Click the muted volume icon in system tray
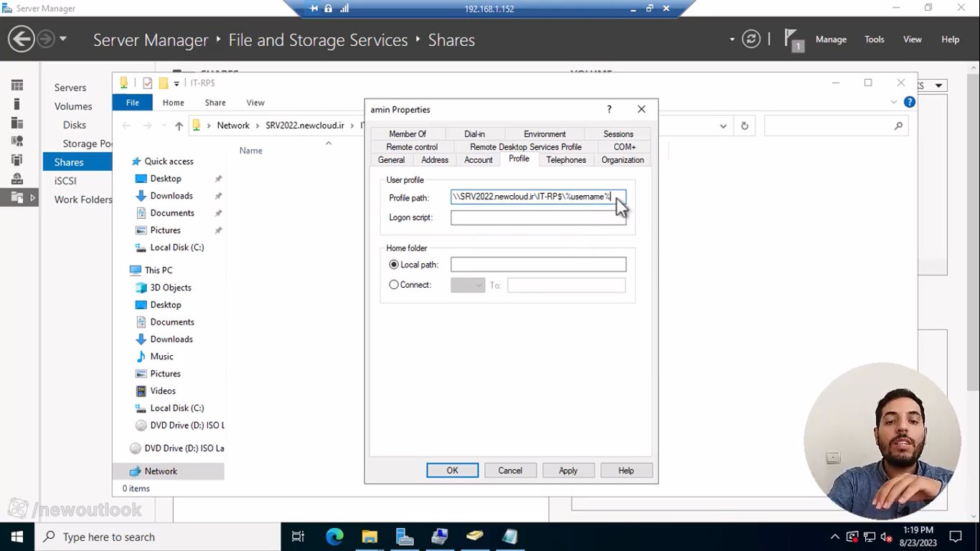980x551 pixels. 886,537
